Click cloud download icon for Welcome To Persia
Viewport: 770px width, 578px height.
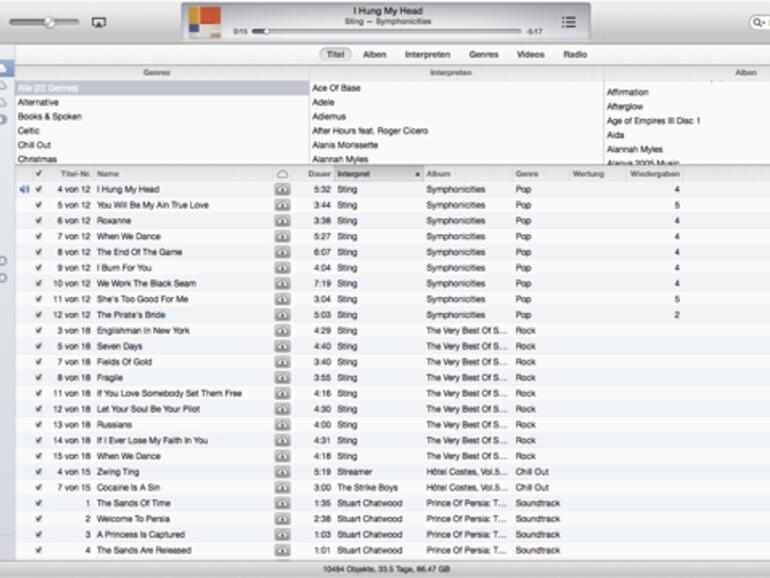(282, 520)
